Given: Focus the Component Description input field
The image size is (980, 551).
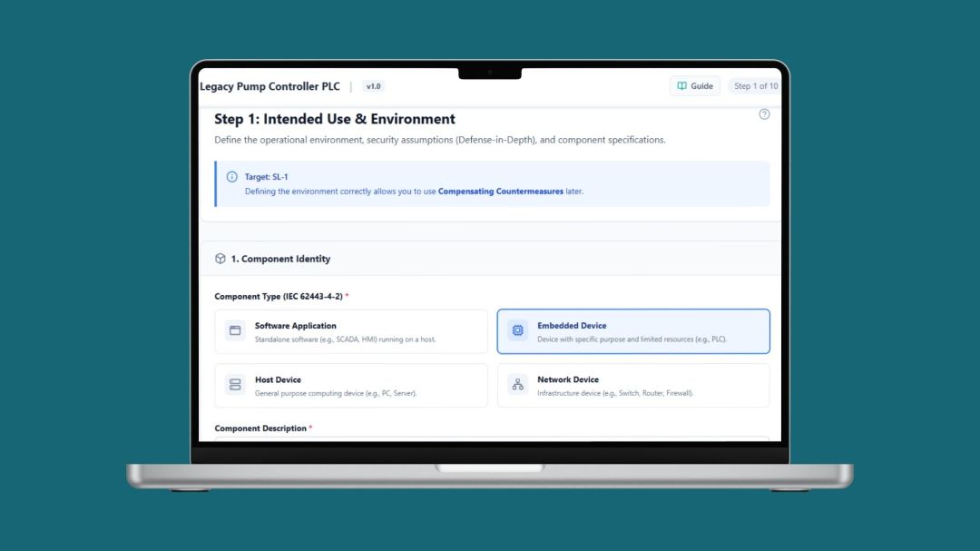Looking at the screenshot, I should pos(490,440).
